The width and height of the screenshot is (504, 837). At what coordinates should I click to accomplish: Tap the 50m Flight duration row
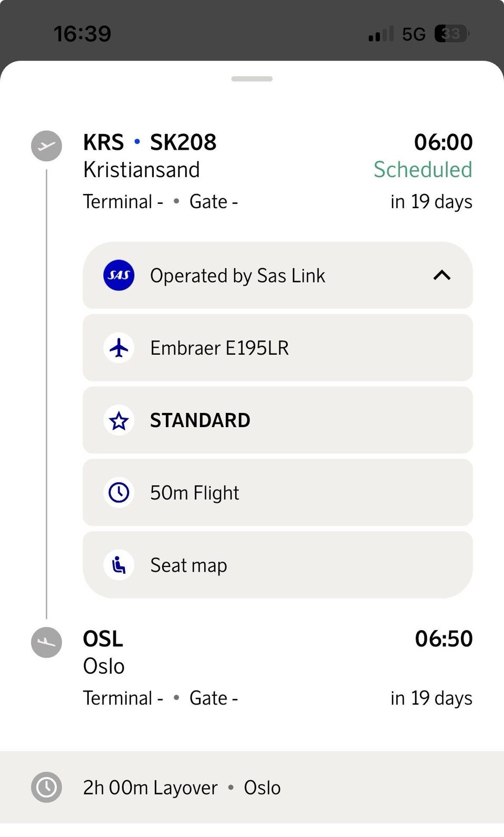(x=278, y=492)
